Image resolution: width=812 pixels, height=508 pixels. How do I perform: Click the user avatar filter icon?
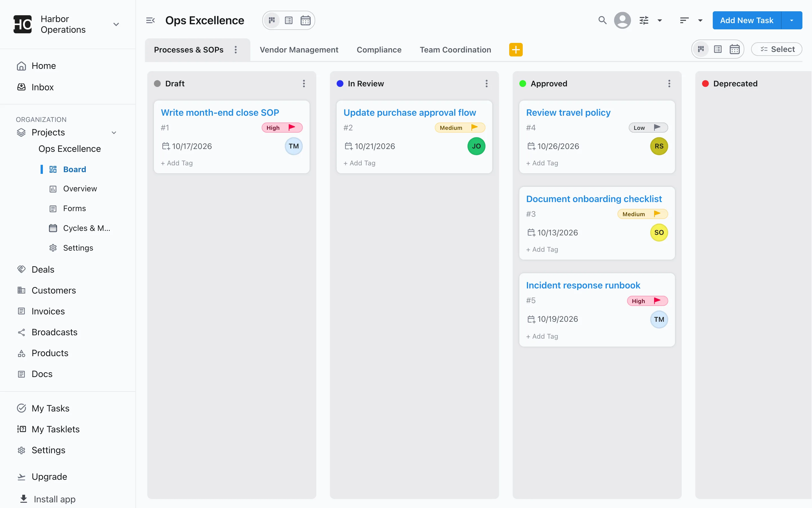tap(623, 21)
